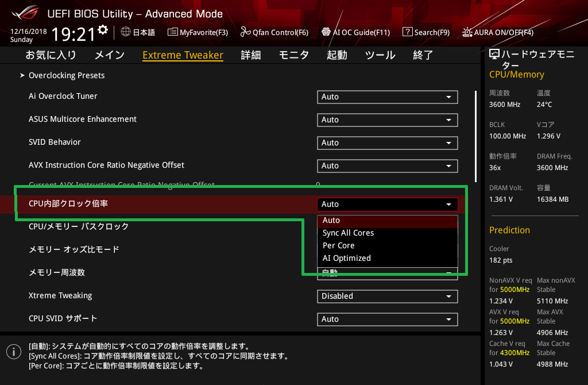The height and width of the screenshot is (385, 588).
Task: Click the AURA light icon
Action: [467, 32]
